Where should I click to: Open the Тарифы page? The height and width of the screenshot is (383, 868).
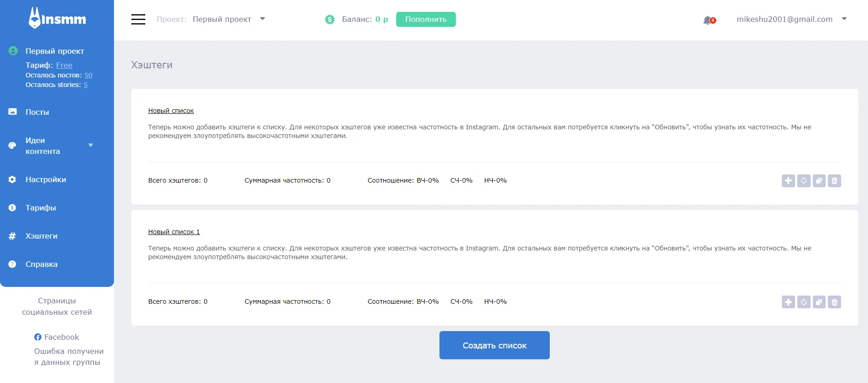(x=41, y=208)
